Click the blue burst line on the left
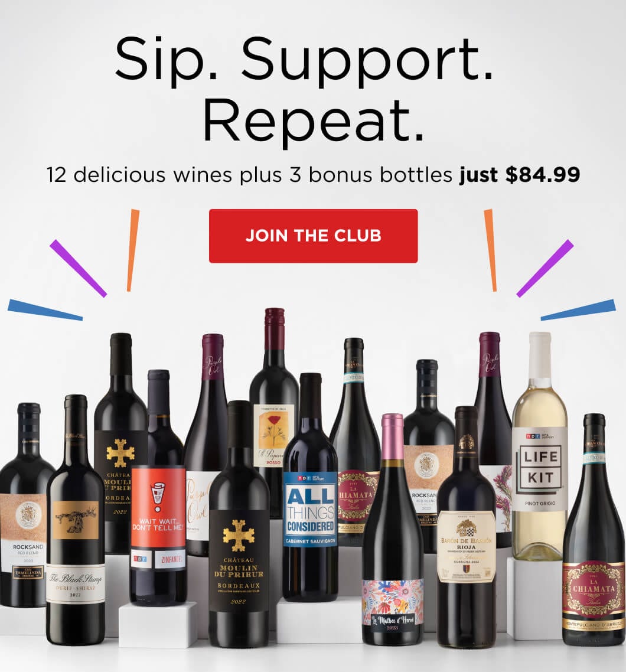Image resolution: width=626 pixels, height=672 pixels. pyautogui.click(x=45, y=310)
